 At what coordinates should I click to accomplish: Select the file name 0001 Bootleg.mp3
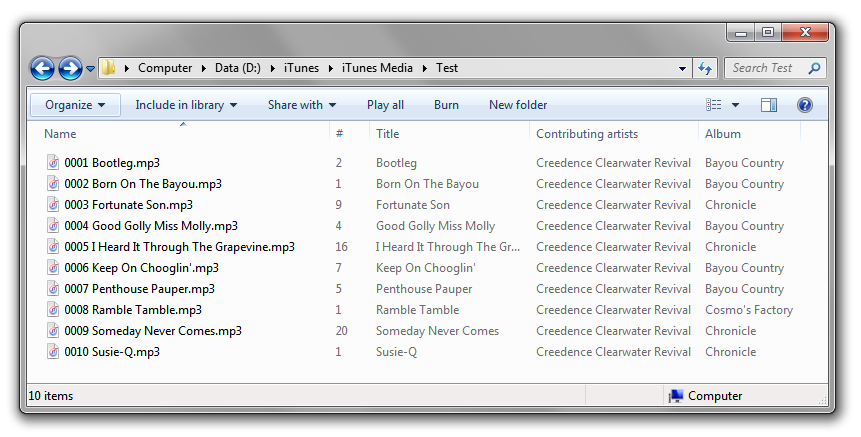(x=112, y=163)
